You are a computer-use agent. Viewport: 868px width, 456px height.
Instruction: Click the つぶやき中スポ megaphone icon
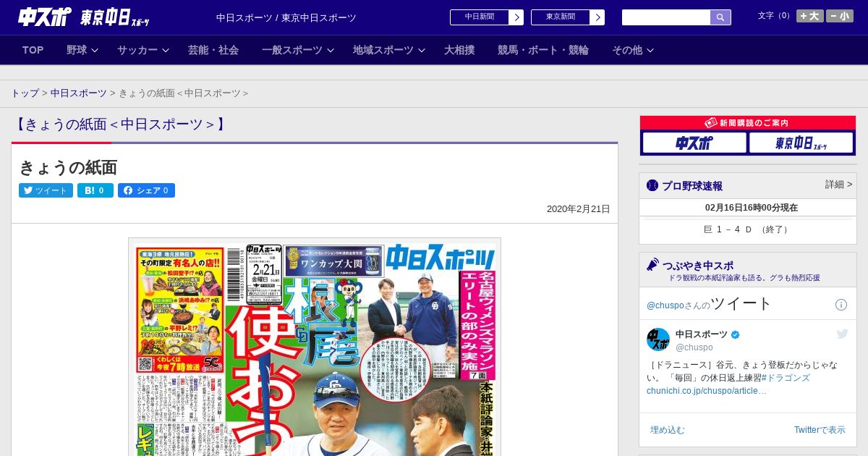(x=652, y=264)
